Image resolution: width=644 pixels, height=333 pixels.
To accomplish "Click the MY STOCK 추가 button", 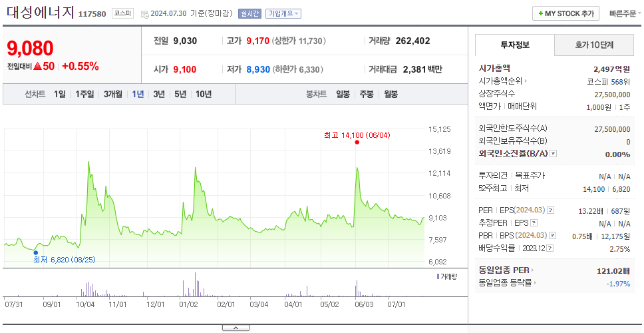I will (x=566, y=13).
